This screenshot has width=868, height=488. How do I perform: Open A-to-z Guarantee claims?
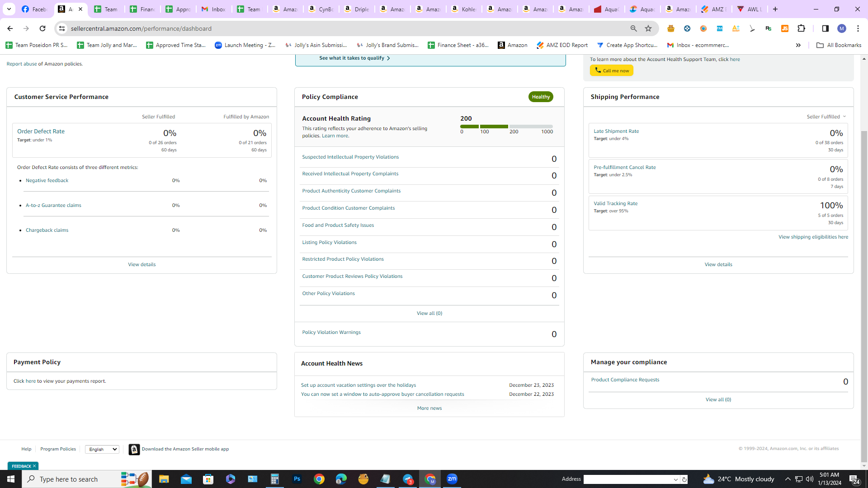pyautogui.click(x=53, y=205)
